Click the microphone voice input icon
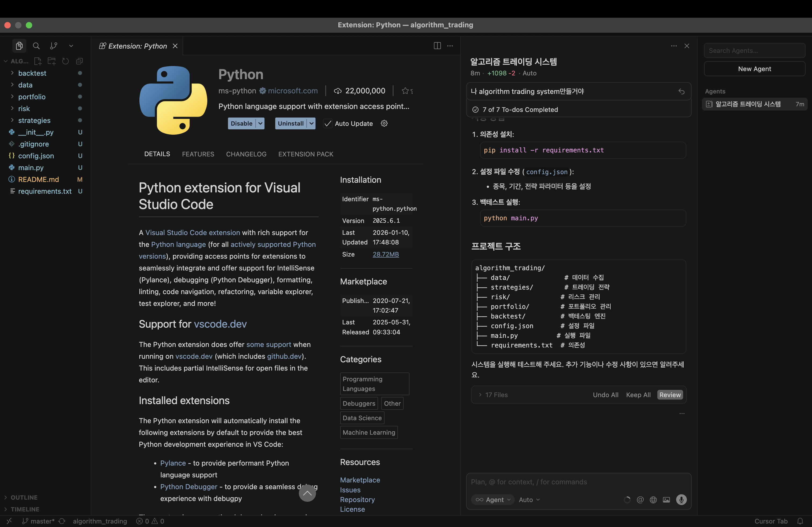This screenshot has width=812, height=527. coord(681,499)
